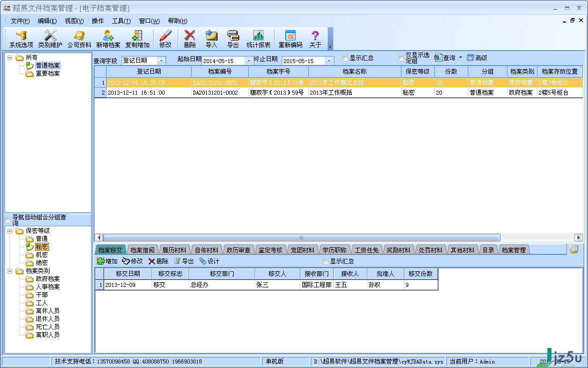Click 导出 in the transfer sub-toolbar
This screenshot has width=588, height=368.
(184, 261)
